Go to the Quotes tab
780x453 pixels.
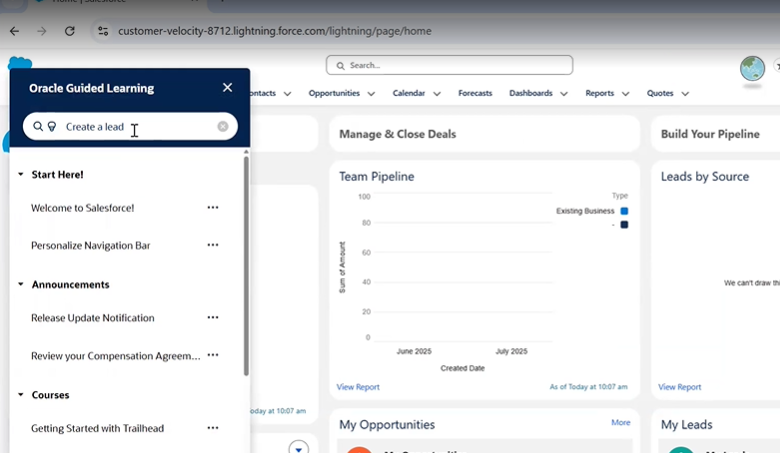(660, 93)
